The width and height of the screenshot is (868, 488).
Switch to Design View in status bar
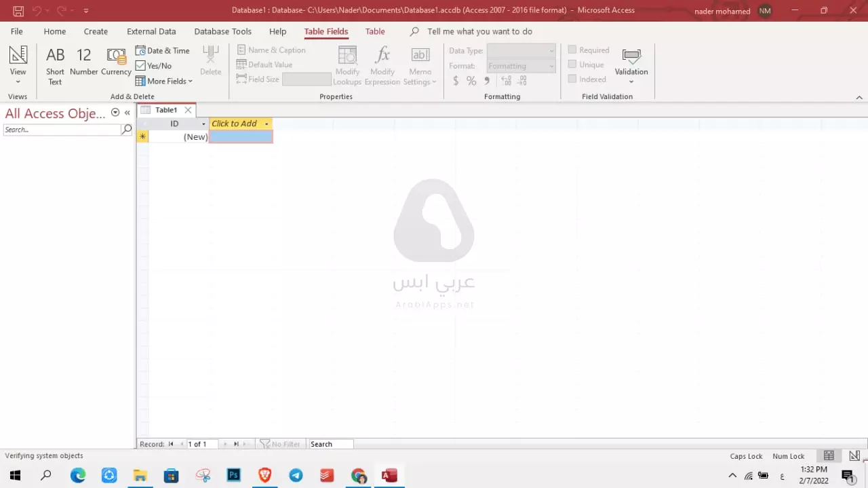click(x=854, y=456)
